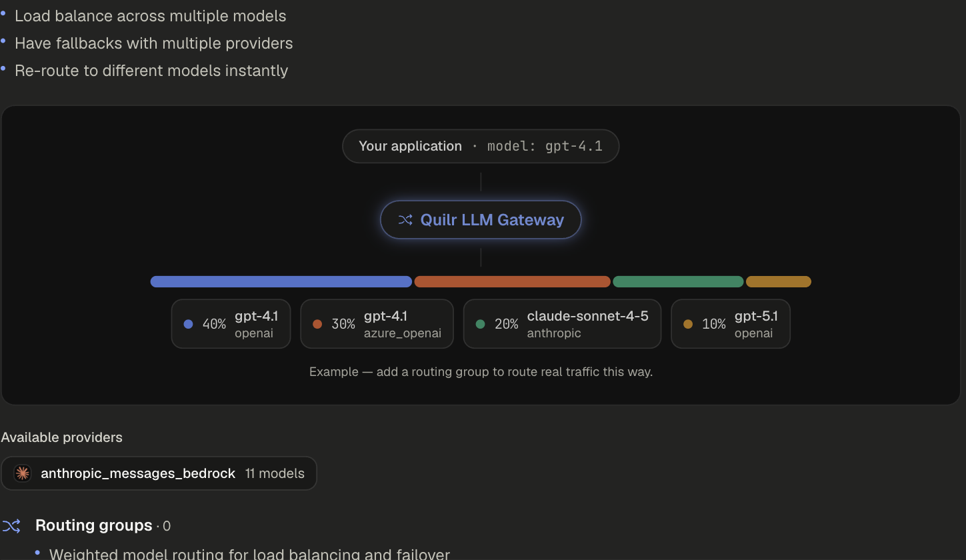Select the 30% gpt-4.1 azure_openai card

377,323
